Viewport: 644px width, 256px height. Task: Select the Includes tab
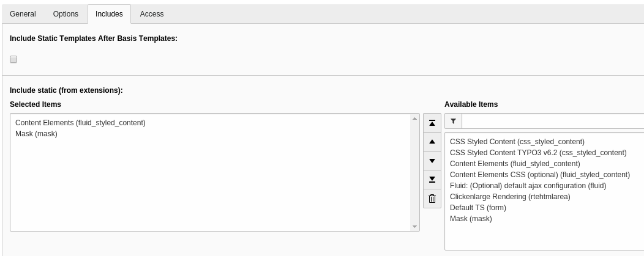(x=109, y=14)
